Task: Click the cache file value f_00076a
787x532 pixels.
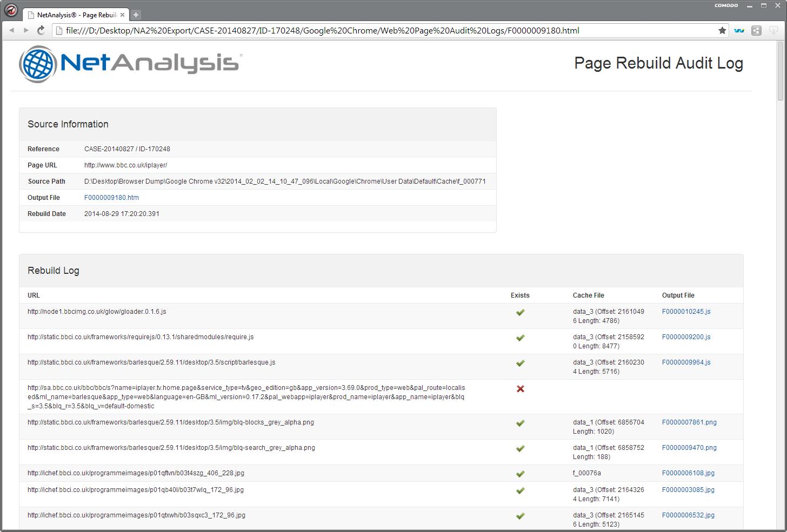Action: tap(586, 473)
